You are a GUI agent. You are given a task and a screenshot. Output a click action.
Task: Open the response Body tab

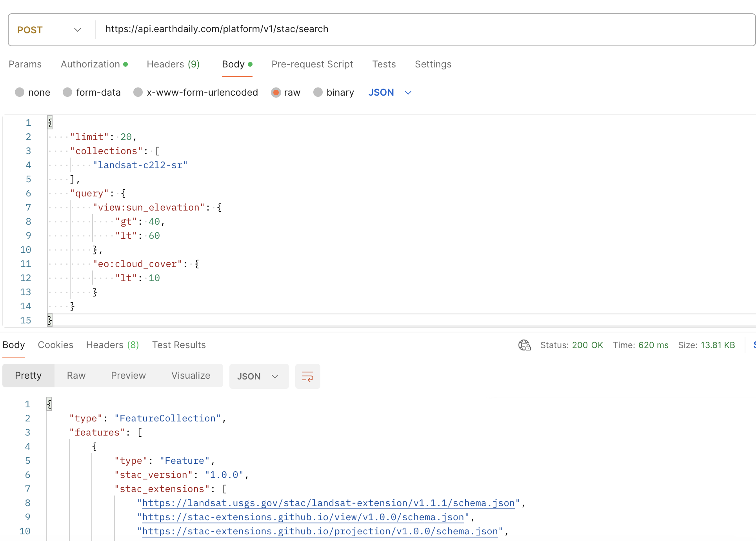tap(14, 345)
